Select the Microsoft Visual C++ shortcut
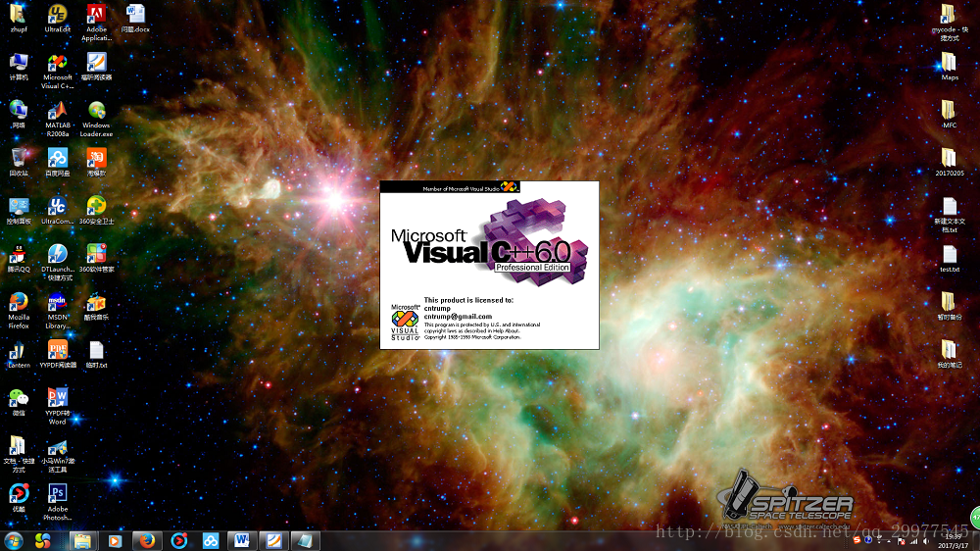980x551 pixels. 58,71
